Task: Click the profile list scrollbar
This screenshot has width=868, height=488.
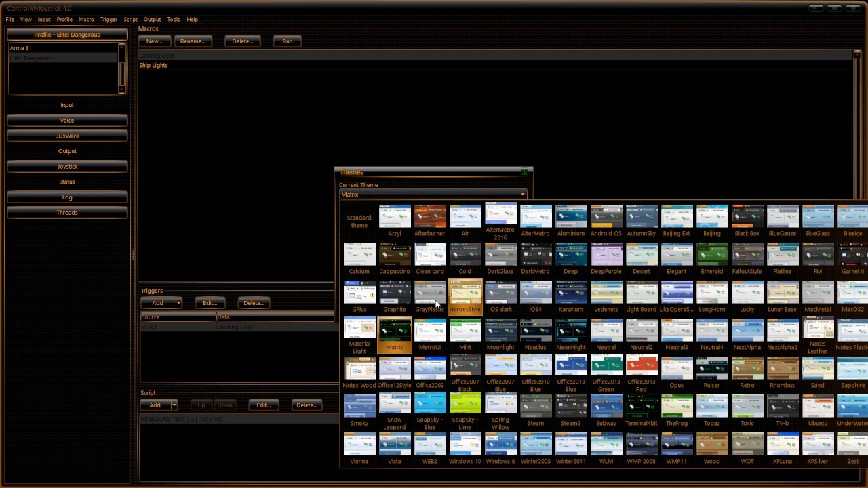Action: point(122,68)
